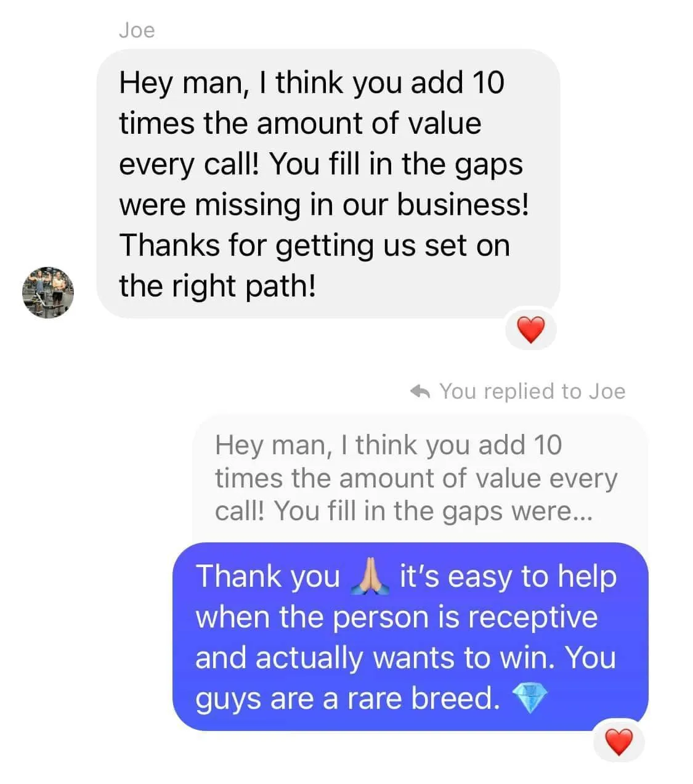The width and height of the screenshot is (693, 784).
Task: Open Joe's profile avatar photo
Action: [x=48, y=292]
